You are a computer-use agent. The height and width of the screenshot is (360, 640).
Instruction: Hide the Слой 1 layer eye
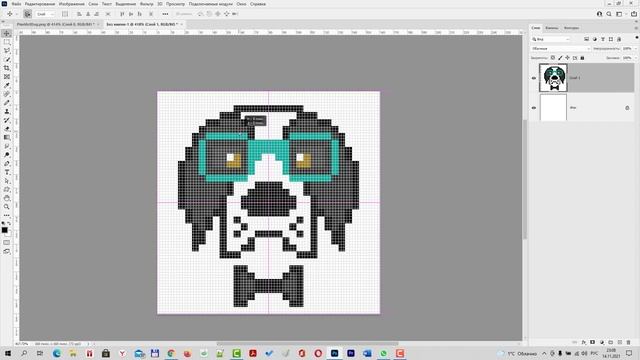534,78
